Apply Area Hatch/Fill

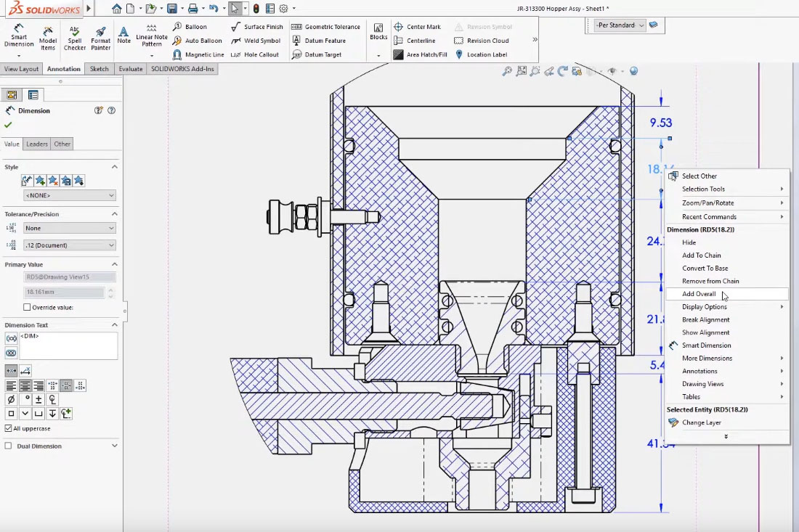click(421, 54)
